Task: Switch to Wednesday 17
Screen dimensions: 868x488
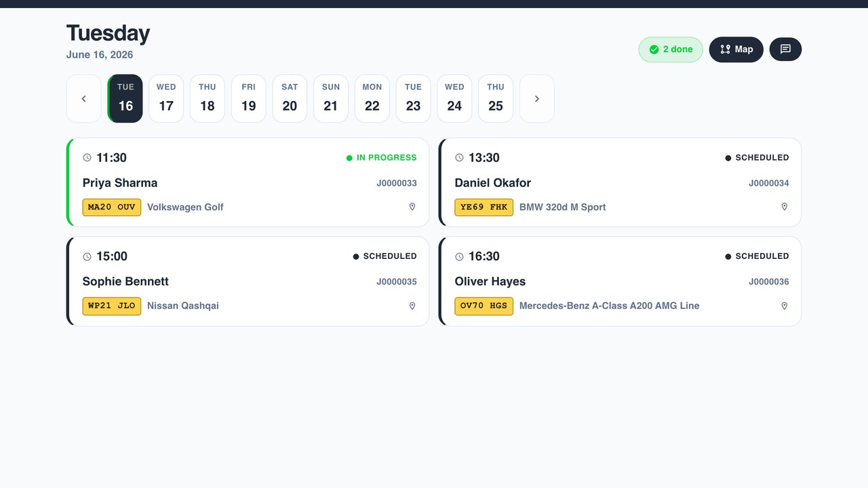Action: click(166, 98)
